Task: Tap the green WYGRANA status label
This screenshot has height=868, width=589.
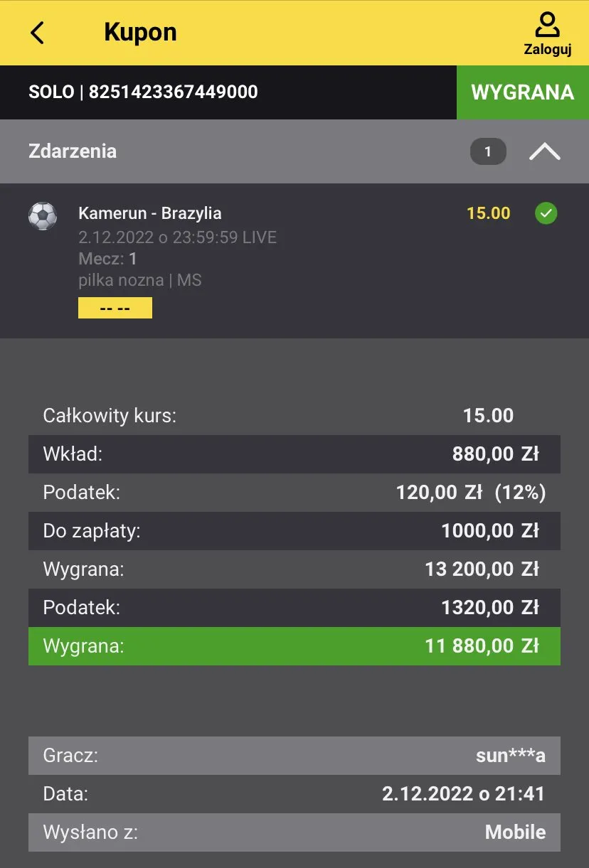Action: point(522,92)
